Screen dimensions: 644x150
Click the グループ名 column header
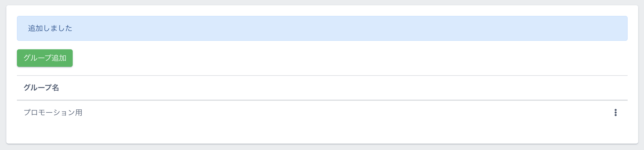tap(41, 88)
